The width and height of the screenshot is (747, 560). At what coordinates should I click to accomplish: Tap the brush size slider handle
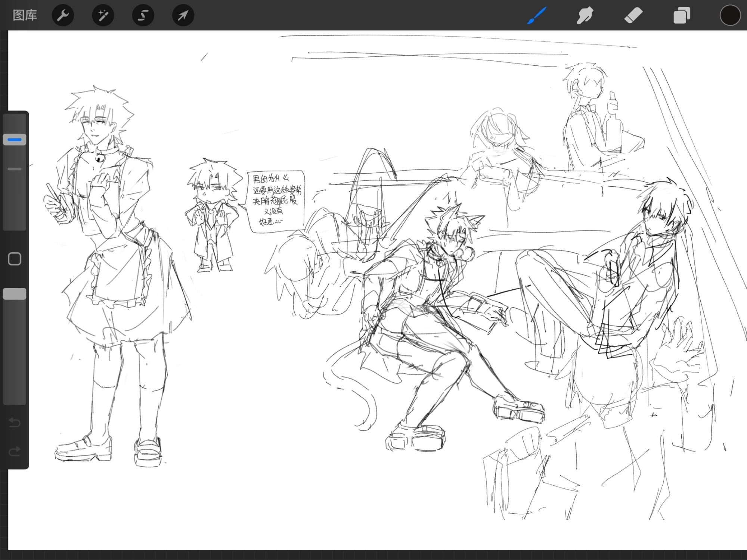pyautogui.click(x=15, y=140)
